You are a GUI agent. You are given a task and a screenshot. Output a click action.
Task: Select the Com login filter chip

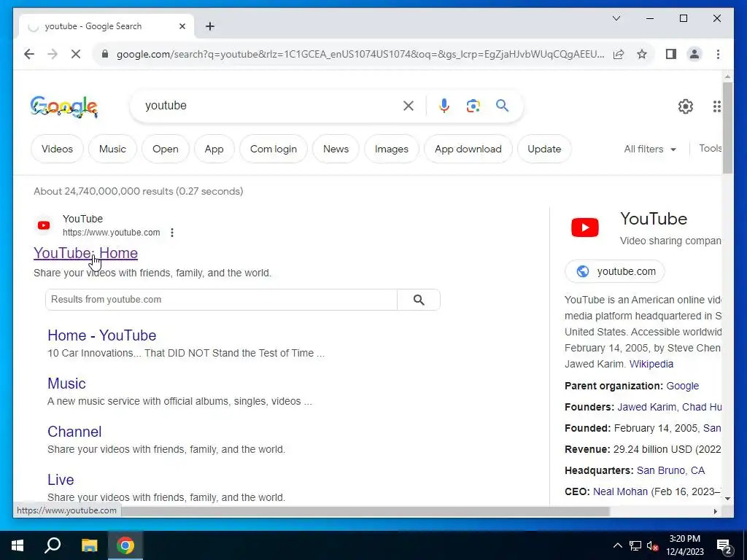click(x=274, y=149)
